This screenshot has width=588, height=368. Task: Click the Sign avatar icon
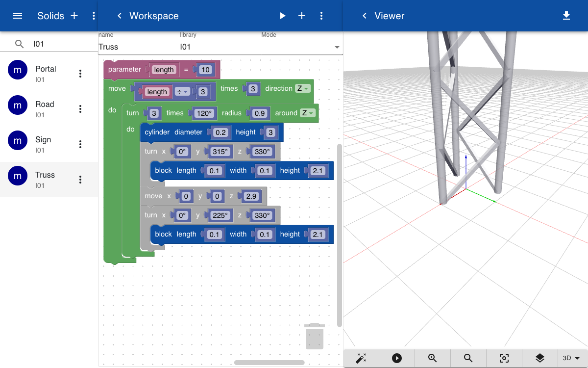pos(18,141)
